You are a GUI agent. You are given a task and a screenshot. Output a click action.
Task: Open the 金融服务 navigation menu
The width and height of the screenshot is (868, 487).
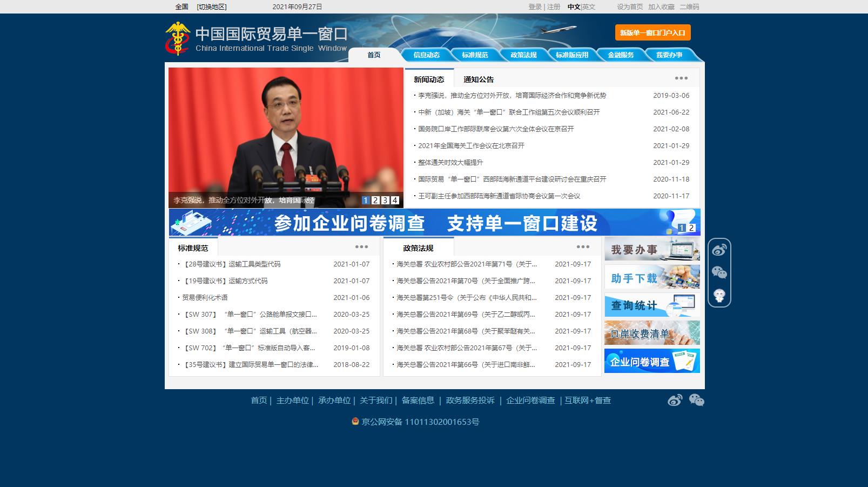pos(622,55)
